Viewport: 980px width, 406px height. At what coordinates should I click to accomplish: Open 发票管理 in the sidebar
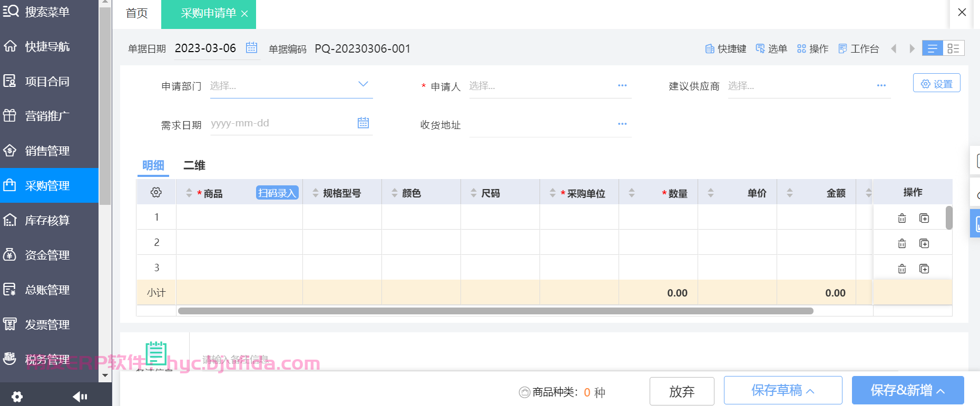coord(49,324)
